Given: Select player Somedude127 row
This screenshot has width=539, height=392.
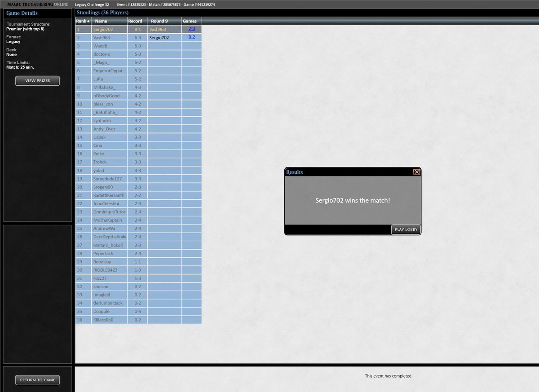Looking at the screenshot, I should point(138,179).
